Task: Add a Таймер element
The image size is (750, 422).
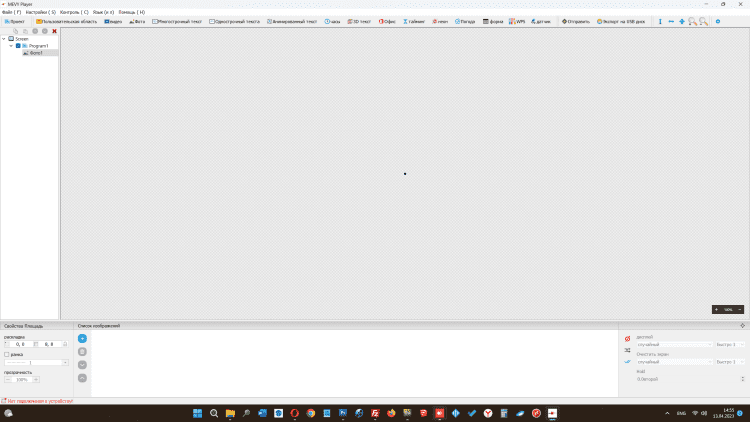Action: tap(414, 21)
